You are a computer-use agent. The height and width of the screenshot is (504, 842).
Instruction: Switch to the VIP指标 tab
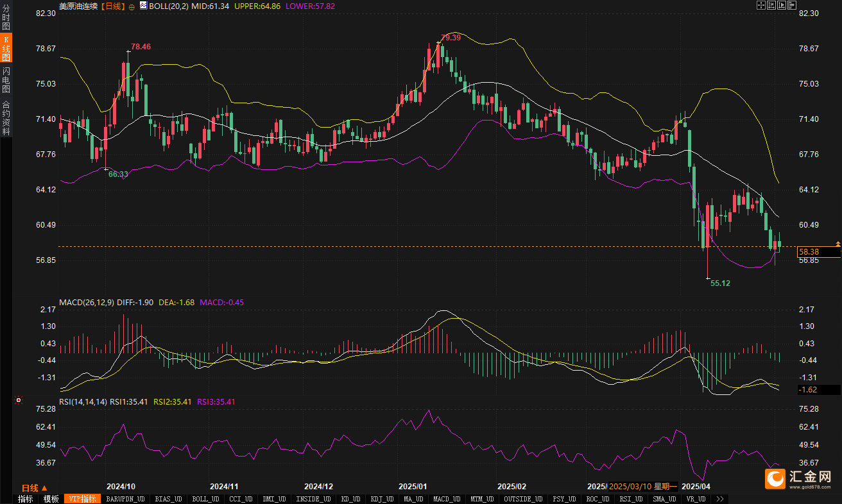click(x=82, y=499)
